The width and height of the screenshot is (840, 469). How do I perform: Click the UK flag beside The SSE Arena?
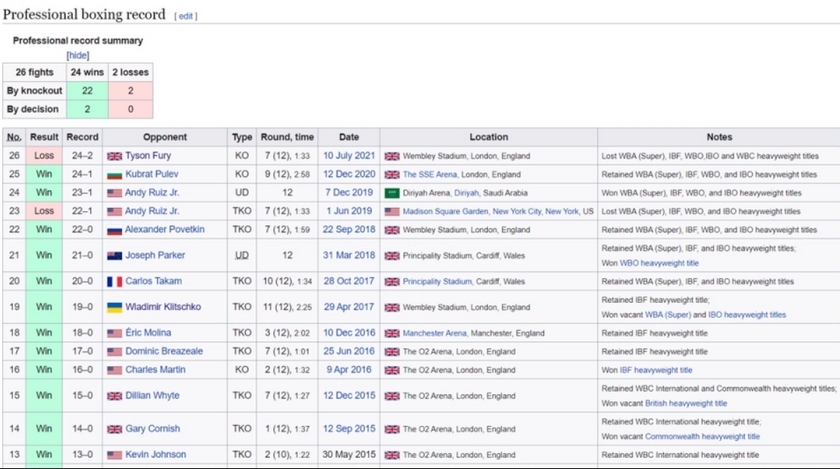click(392, 175)
